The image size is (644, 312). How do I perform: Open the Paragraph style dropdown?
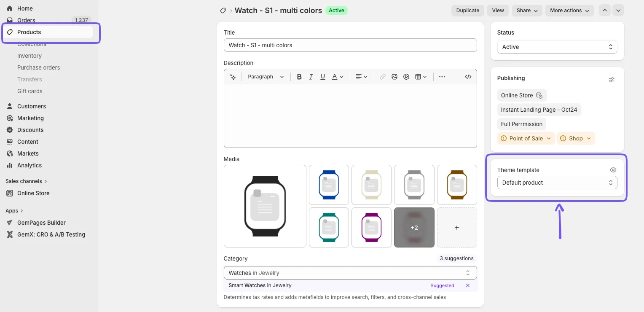266,77
